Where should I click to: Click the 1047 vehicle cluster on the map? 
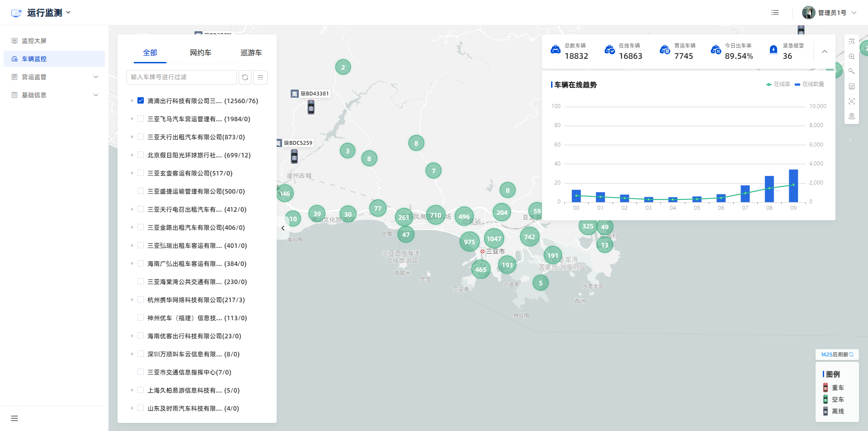(494, 238)
